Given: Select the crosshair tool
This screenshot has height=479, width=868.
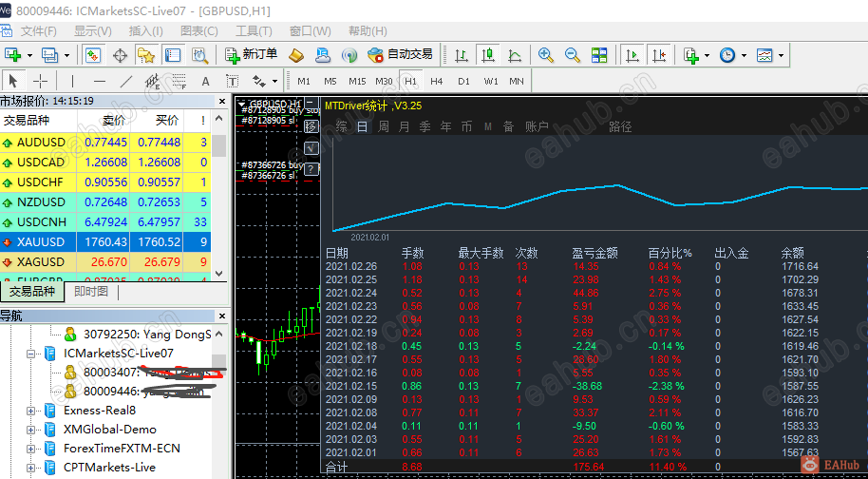Looking at the screenshot, I should [x=41, y=82].
